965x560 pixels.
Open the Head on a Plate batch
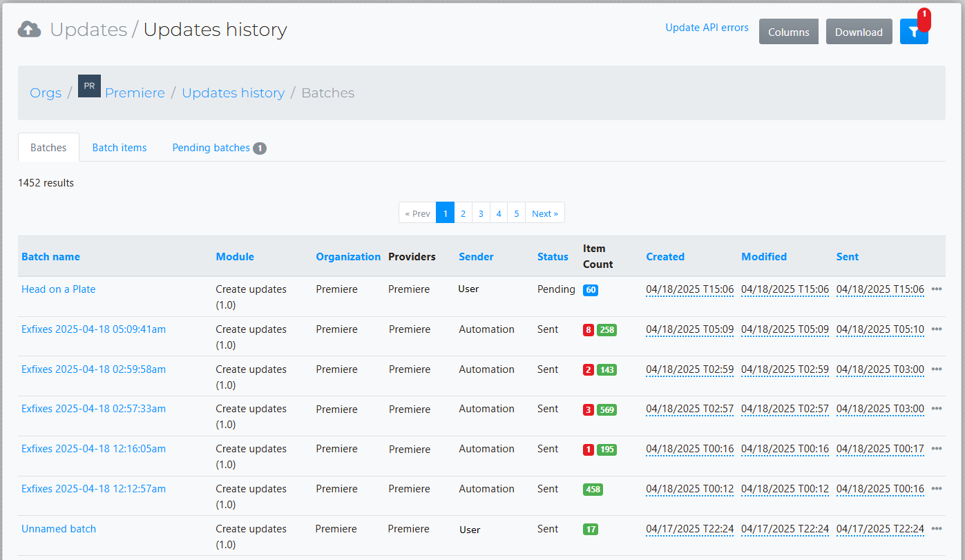pyautogui.click(x=59, y=289)
